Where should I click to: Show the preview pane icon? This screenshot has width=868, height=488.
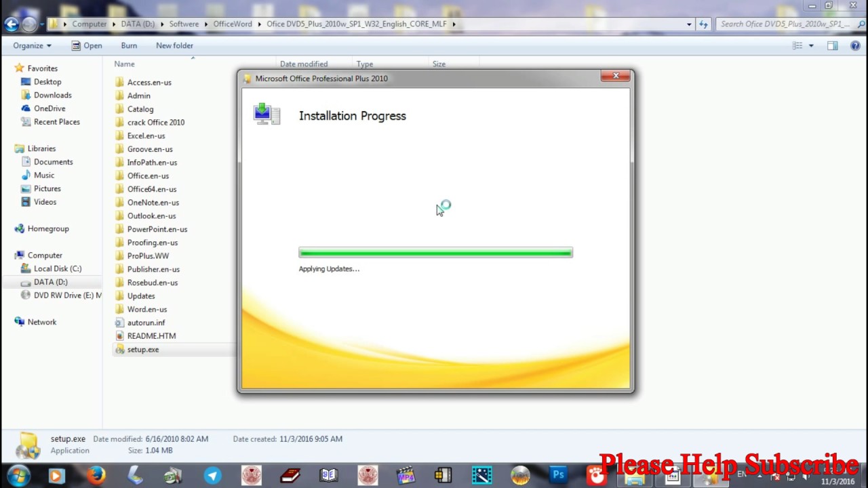(832, 45)
